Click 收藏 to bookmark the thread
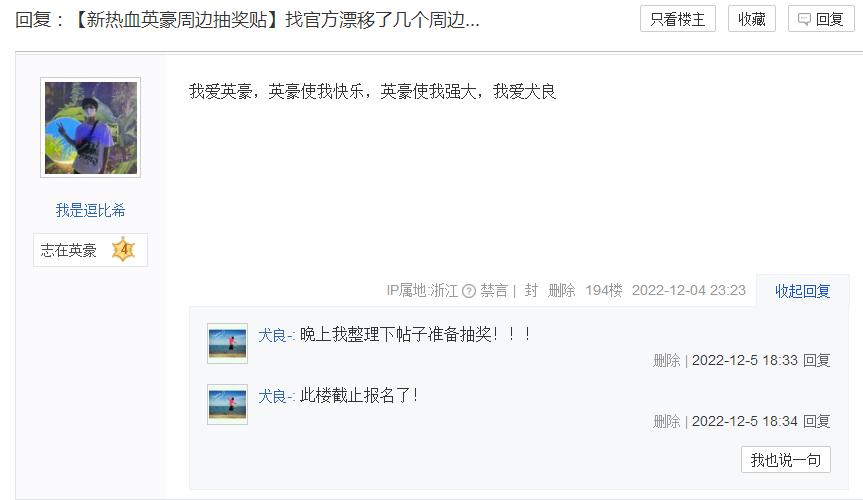The image size is (863, 500). coord(752,19)
